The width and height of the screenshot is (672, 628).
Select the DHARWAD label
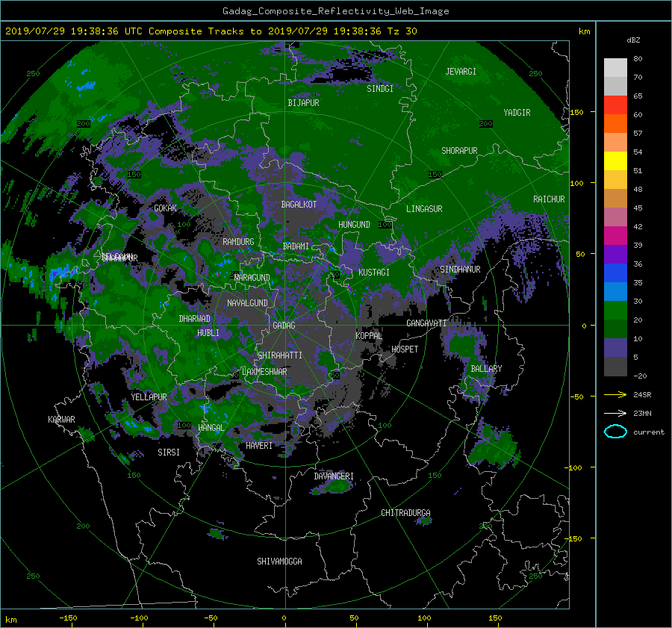tap(195, 319)
